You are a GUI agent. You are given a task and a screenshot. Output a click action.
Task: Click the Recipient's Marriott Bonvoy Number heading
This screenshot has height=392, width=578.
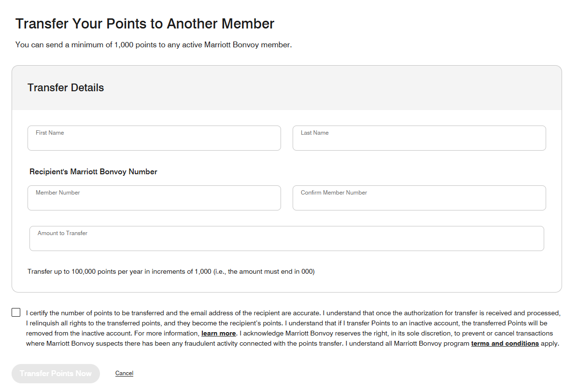click(93, 171)
